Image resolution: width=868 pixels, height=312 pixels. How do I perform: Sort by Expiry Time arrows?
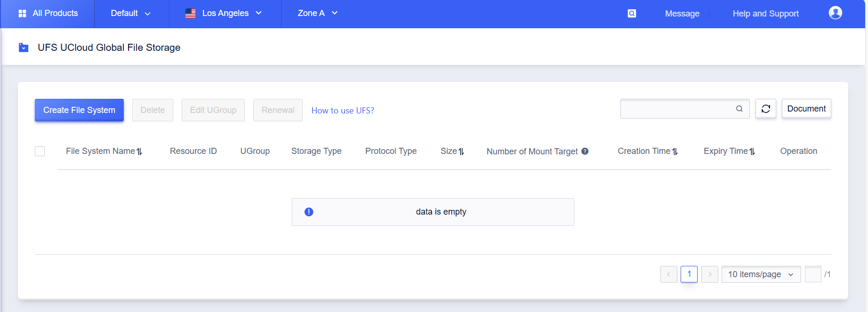tap(752, 152)
